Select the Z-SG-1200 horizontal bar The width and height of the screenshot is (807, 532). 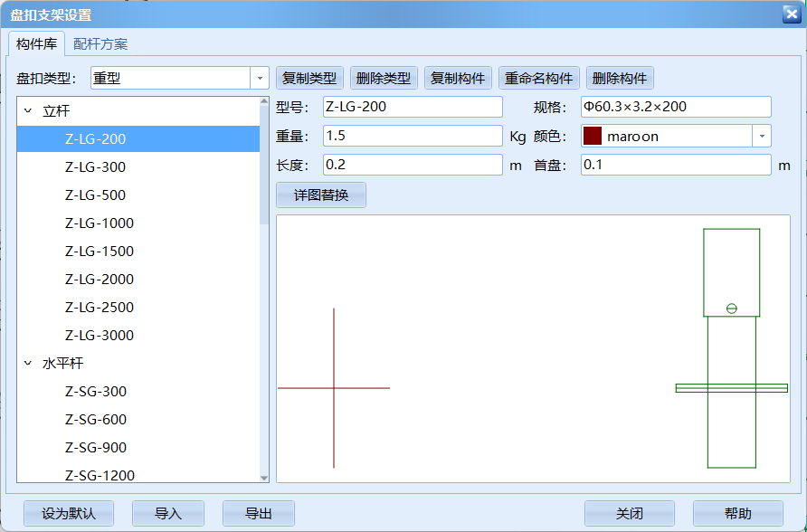102,475
